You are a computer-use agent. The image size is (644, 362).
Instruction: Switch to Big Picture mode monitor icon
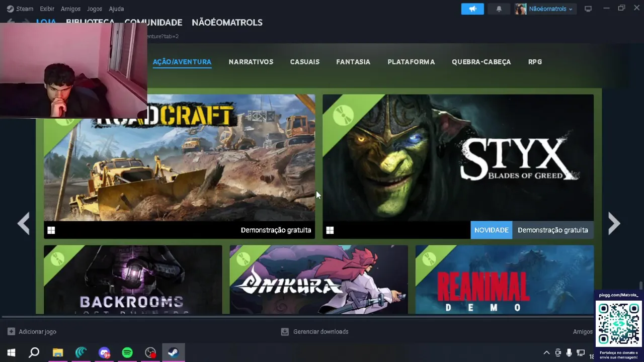[588, 9]
